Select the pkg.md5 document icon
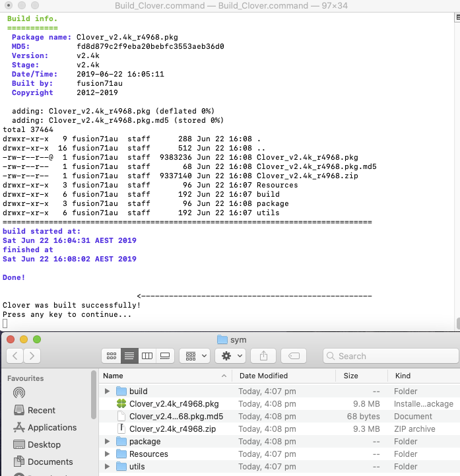Image resolution: width=460 pixels, height=476 pixels. coord(121,416)
